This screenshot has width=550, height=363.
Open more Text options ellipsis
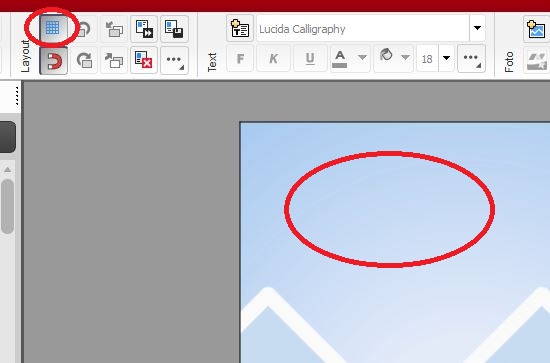471,59
